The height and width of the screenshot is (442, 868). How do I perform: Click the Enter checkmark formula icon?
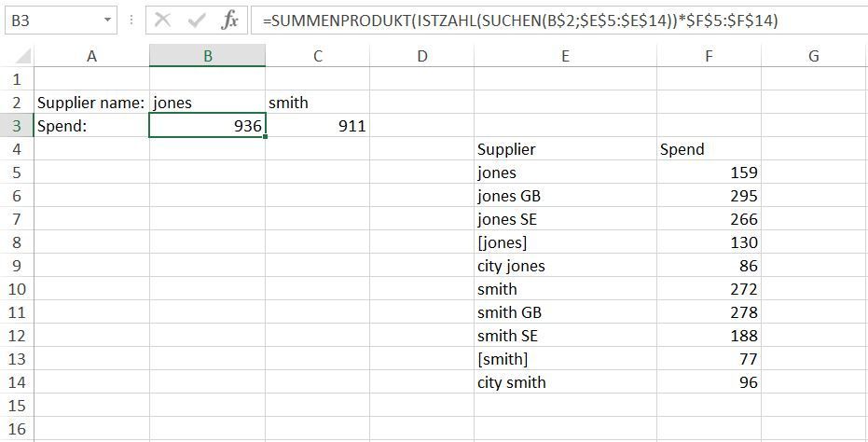point(196,20)
